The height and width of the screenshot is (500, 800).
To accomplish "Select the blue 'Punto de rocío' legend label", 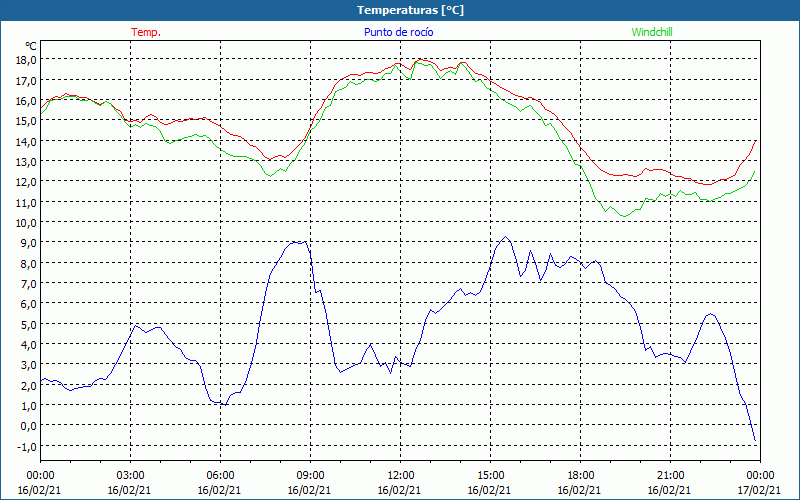I will point(398,32).
